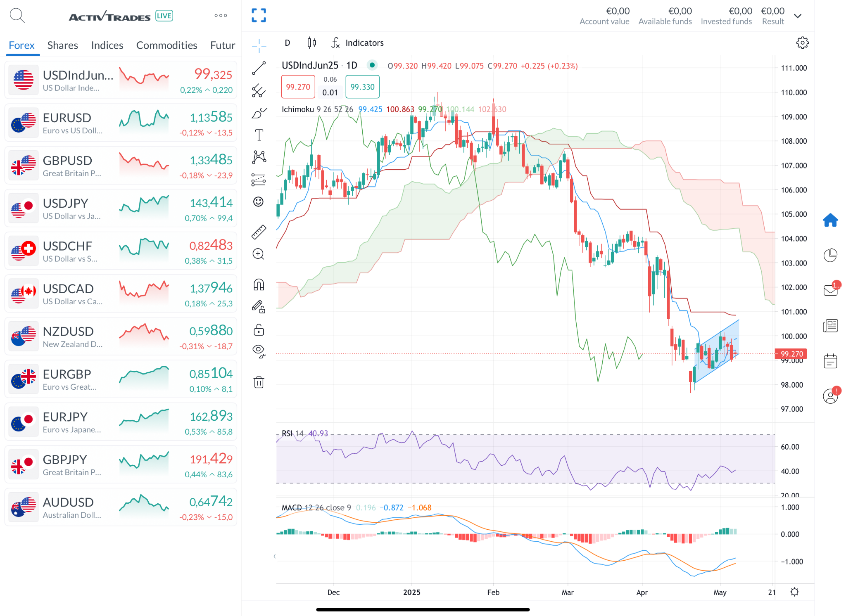Enter fullscreen chart mode
The width and height of the screenshot is (846, 616).
point(259,16)
